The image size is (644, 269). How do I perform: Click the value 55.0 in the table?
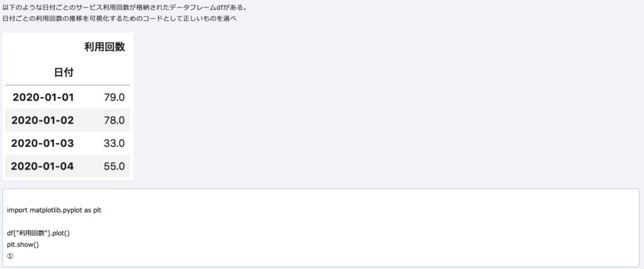(114, 166)
